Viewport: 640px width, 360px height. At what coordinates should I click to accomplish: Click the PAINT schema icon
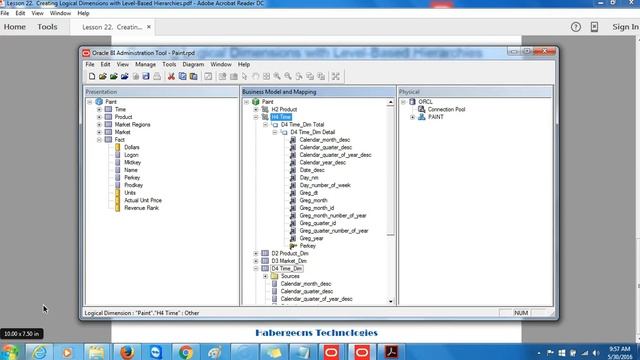coord(422,117)
